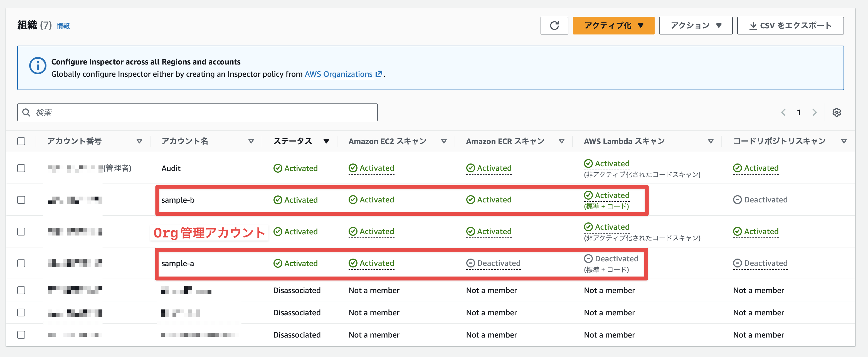The width and height of the screenshot is (868, 357).
Task: Sort by アカウント名 column header
Action: (x=185, y=141)
